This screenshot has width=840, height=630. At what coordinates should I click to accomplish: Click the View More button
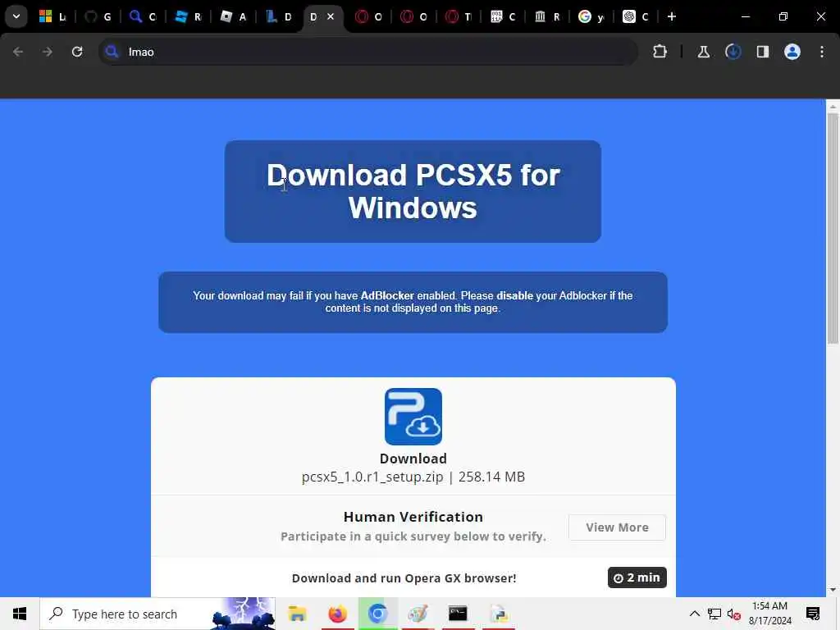[x=617, y=527]
